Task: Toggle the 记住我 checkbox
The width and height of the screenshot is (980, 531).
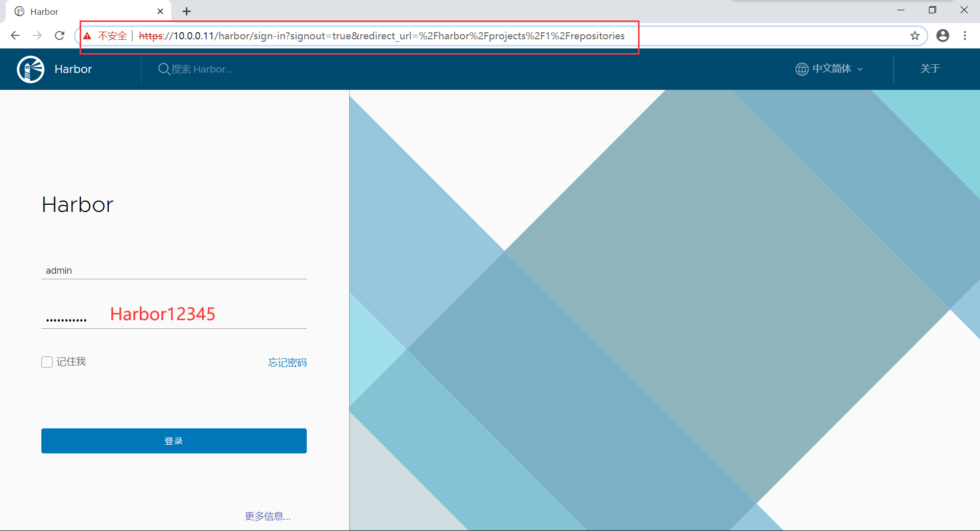Action: [47, 362]
